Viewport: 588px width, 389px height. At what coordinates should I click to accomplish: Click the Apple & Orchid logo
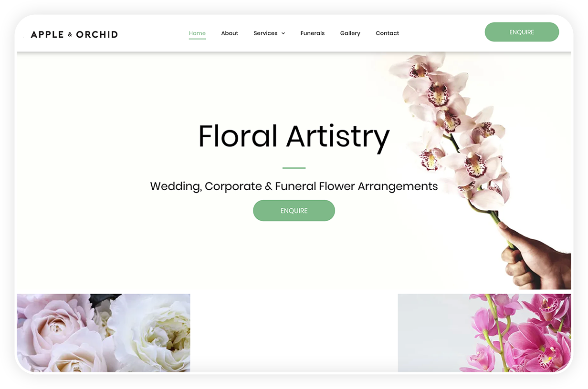coord(74,34)
